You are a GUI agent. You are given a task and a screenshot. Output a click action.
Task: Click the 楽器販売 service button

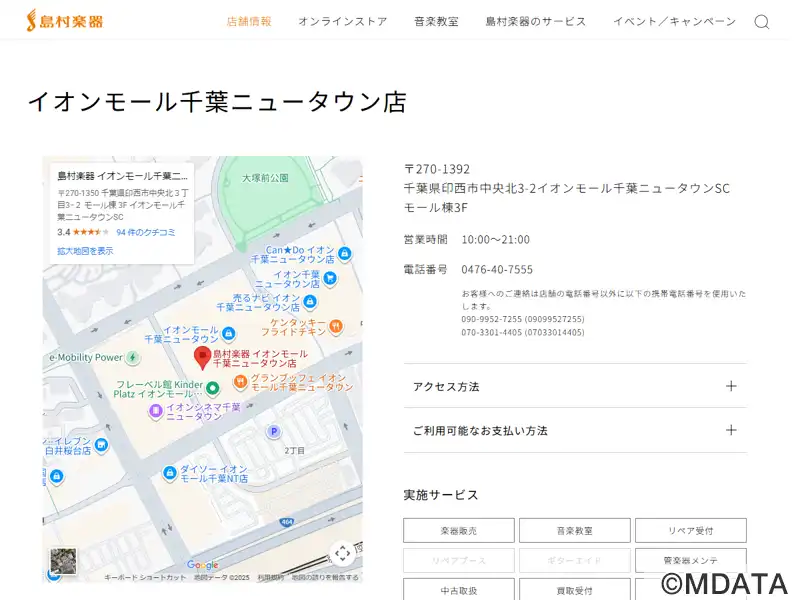point(459,531)
